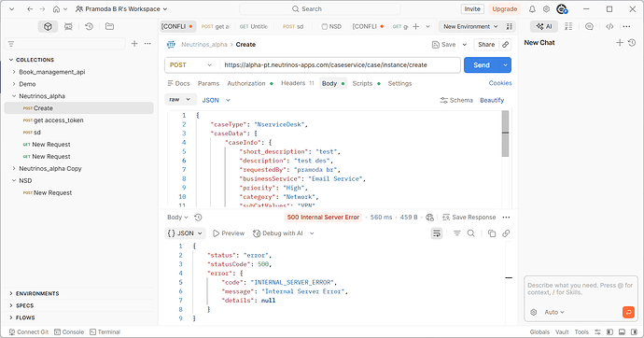This screenshot has width=644, height=338.
Task: Expand the Demo collection
Action: pos(14,84)
